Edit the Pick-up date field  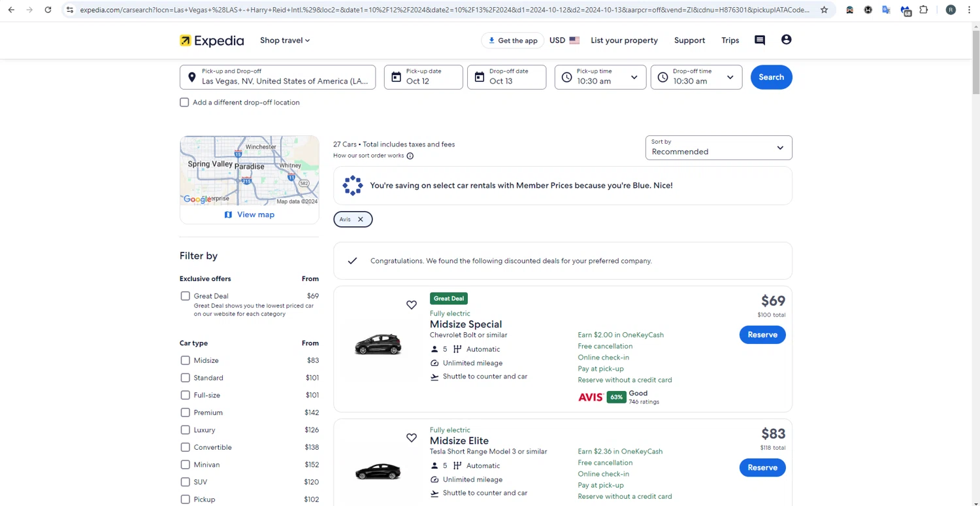pyautogui.click(x=423, y=77)
